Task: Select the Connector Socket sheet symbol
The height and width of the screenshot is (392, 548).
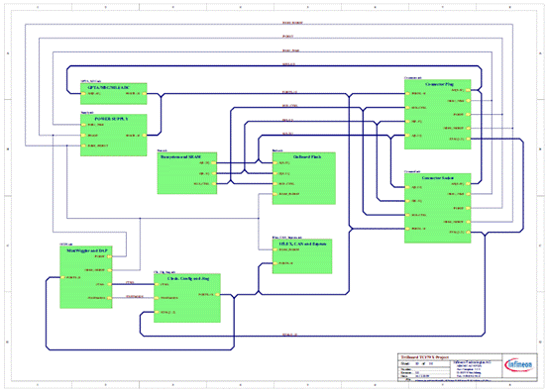Action: (x=438, y=208)
